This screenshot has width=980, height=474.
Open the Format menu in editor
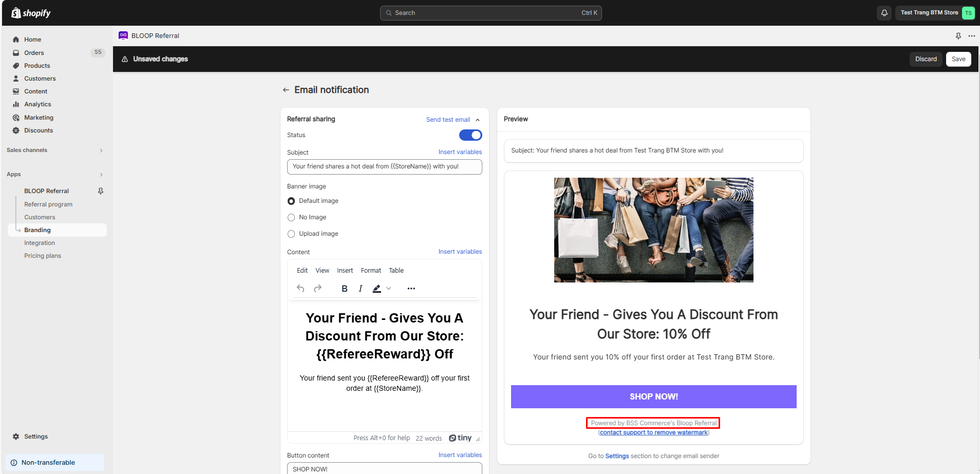point(370,271)
